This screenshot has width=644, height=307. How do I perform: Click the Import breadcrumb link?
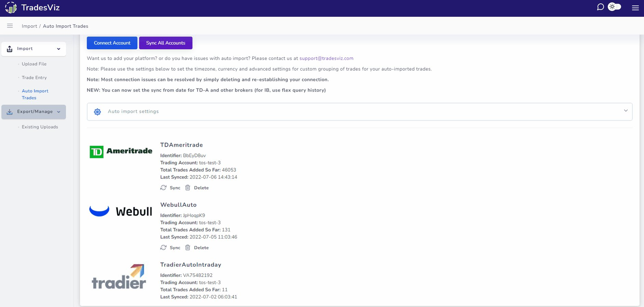[x=29, y=26]
